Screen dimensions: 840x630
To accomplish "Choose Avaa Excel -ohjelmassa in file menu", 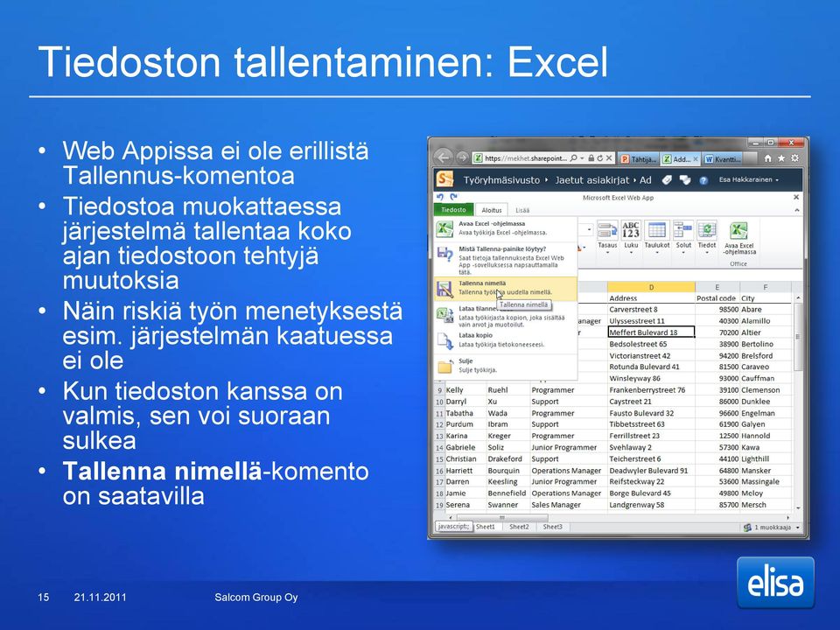I will click(506, 228).
